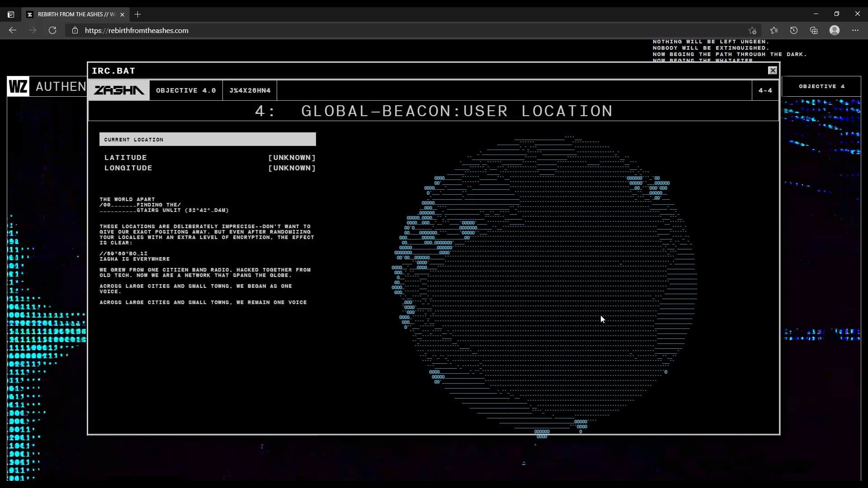Select the REBIRTH FROM THE ASHES tab
868x488 pixels.
click(75, 14)
